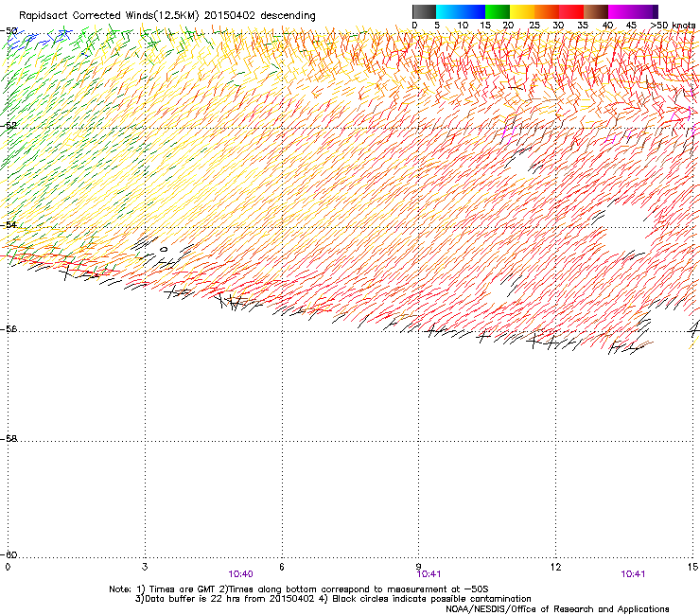Click the green 15-20 knots legend segment
700x615 pixels.
[498, 11]
